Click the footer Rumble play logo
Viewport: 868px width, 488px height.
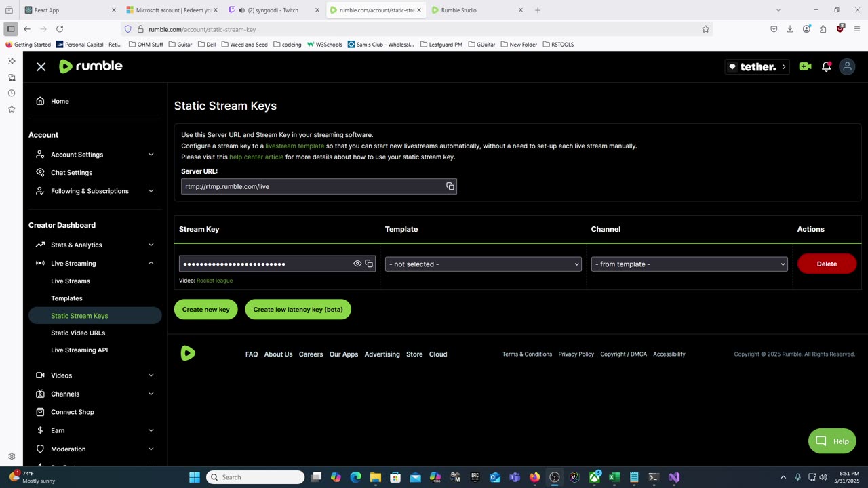[x=189, y=353]
